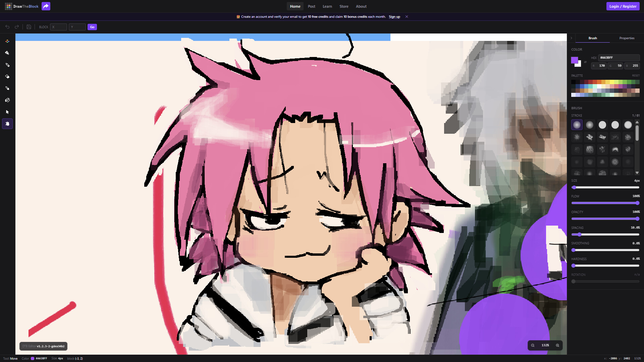
Task: Open the Post menu item
Action: 312,6
